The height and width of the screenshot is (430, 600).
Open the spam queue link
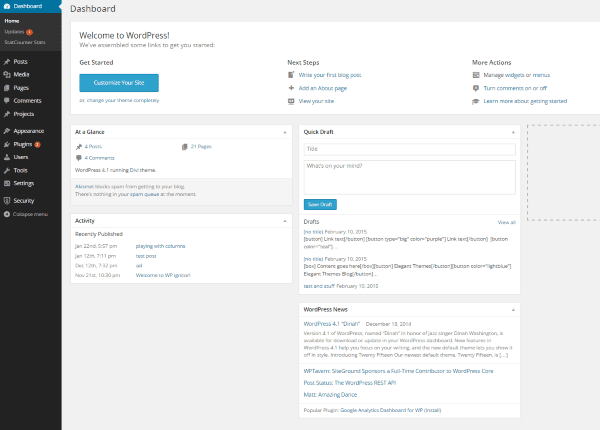pyautogui.click(x=144, y=194)
